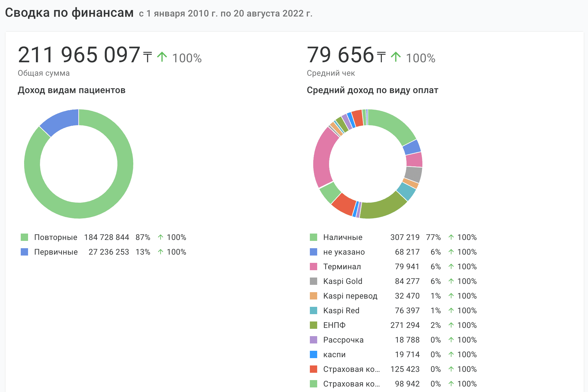Click the up arrow in Повторные row

point(160,237)
